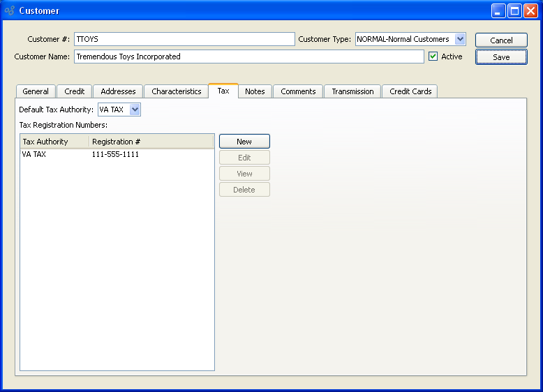Click registration number 111-555-1111
Viewport: 543px width, 392px height.
click(115, 154)
